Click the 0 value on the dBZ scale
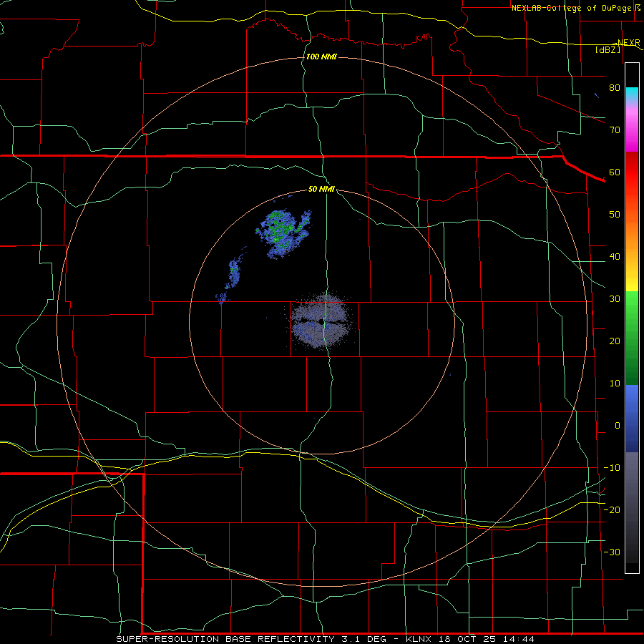 pos(618,426)
